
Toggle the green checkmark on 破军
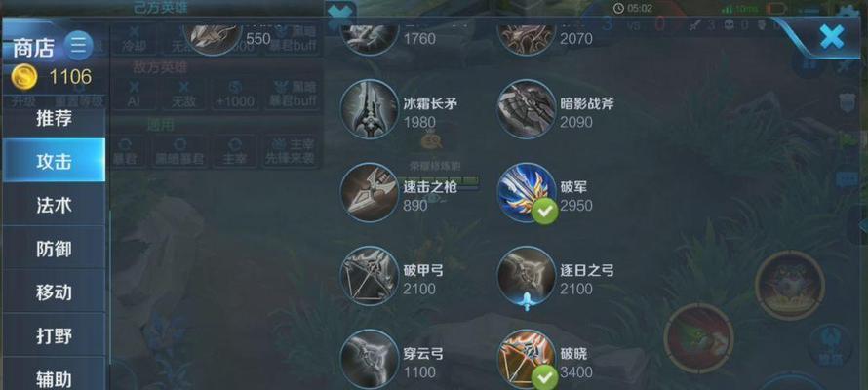pyautogui.click(x=545, y=212)
